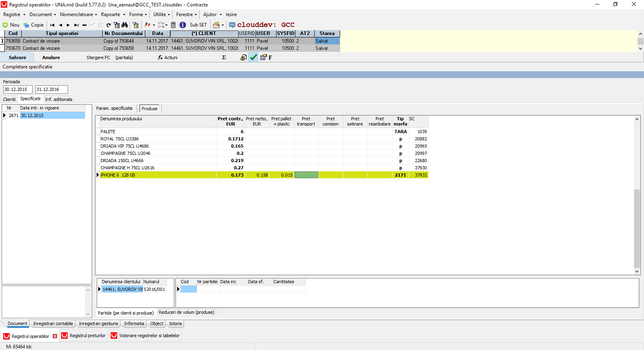Delete record with the minus icon
Image resolution: width=644 pixels, height=350 pixels.
coord(85,25)
